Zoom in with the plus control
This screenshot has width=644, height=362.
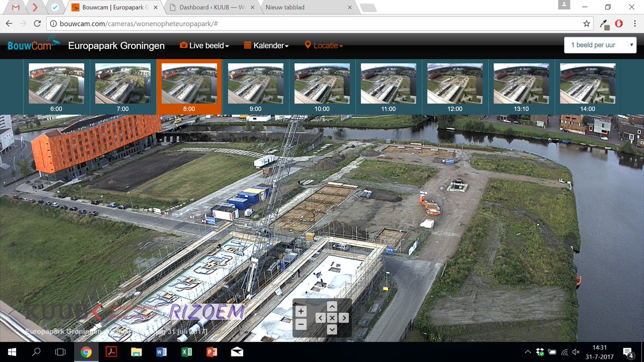click(301, 311)
